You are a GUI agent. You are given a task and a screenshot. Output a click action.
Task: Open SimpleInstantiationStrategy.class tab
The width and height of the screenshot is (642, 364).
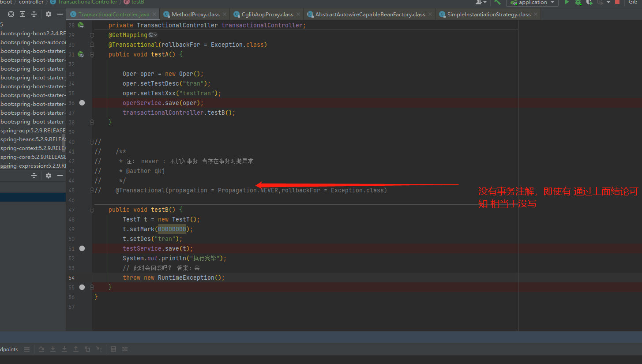click(x=489, y=15)
